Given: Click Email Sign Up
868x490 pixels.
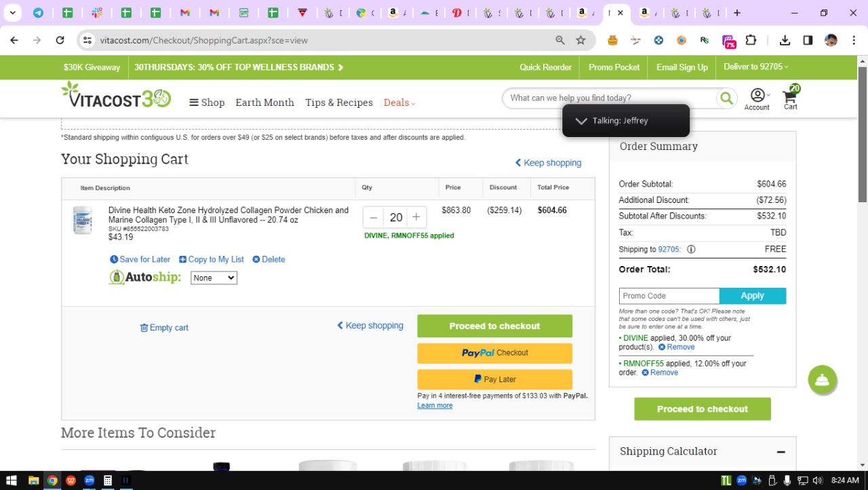Looking at the screenshot, I should pyautogui.click(x=682, y=67).
